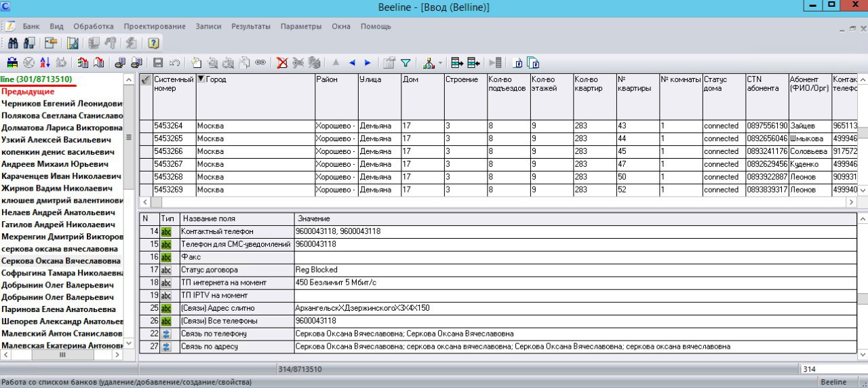Viewport: 868px width, 388px height.
Task: Click the Район column header
Action: 336,97
